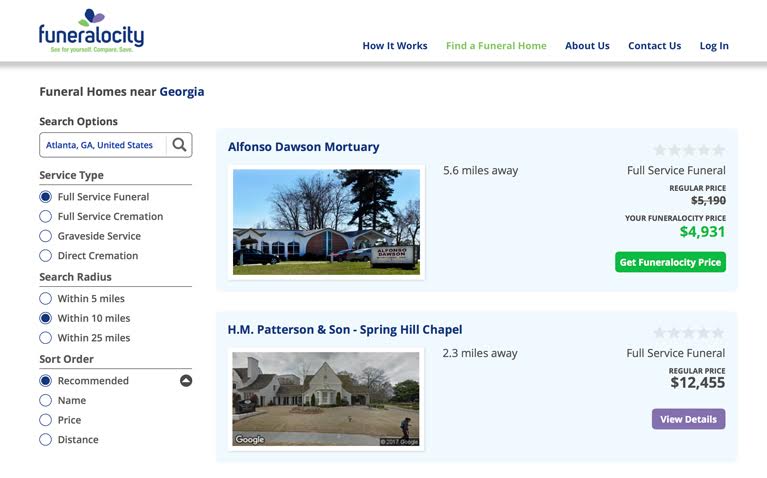This screenshot has width=767, height=478.
Task: Click Log In link
Action: point(714,46)
